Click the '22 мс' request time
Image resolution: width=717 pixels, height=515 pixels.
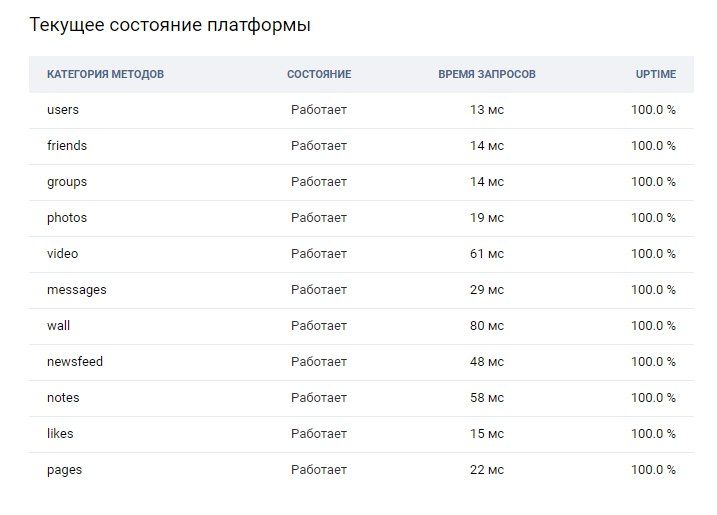click(487, 470)
